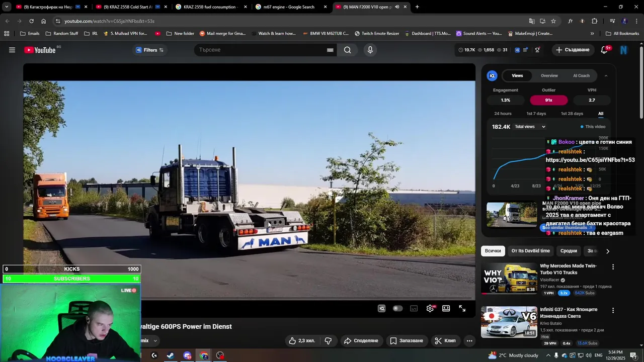Toggle theater mode in player
644x362 pixels.
[446, 308]
